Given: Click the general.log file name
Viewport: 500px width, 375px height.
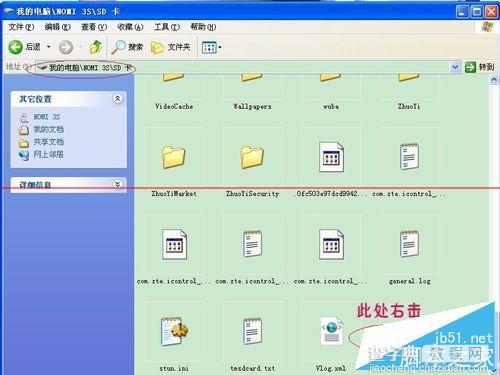Looking at the screenshot, I should tap(409, 281).
